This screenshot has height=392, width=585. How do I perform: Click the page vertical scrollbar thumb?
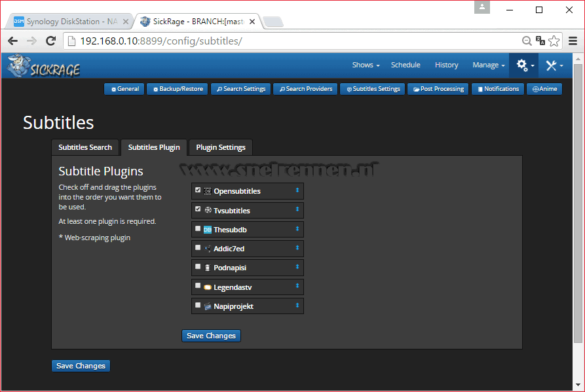point(578,203)
